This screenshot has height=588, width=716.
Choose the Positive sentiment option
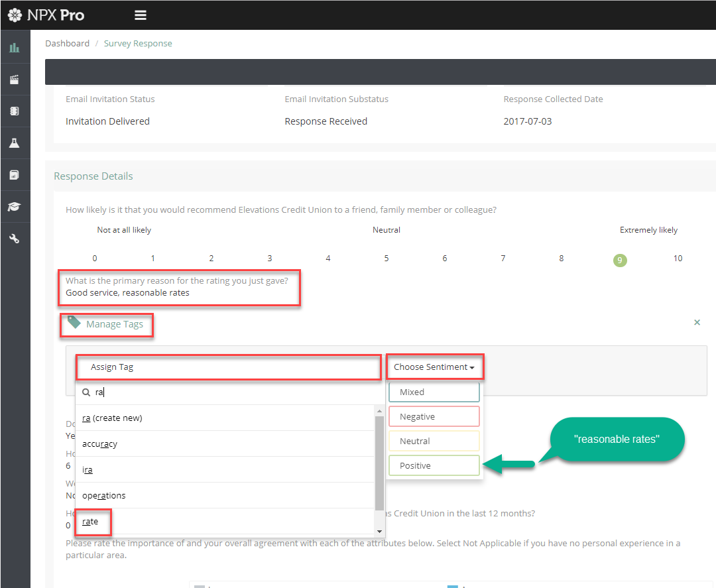point(434,465)
